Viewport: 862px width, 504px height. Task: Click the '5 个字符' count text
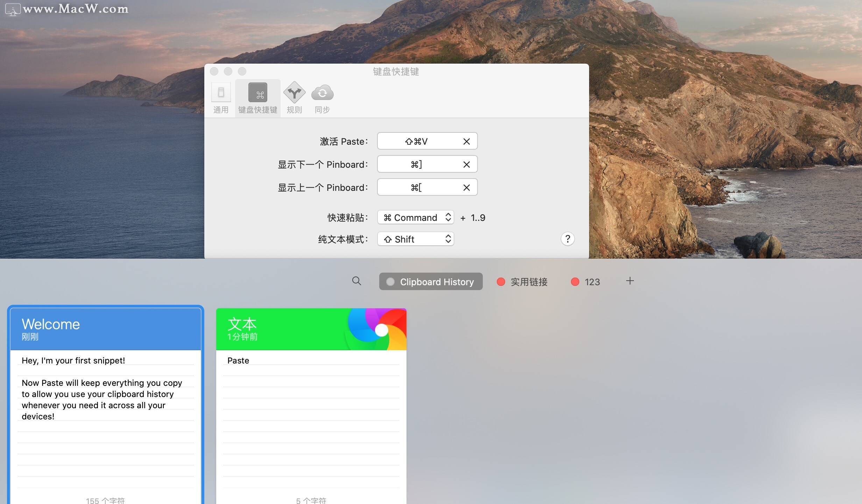click(x=311, y=501)
